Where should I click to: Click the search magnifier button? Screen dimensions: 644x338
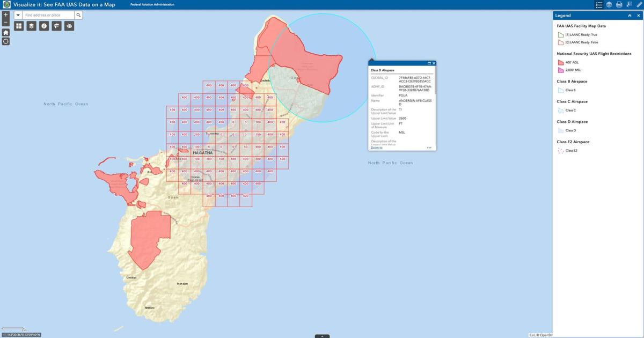click(78, 15)
